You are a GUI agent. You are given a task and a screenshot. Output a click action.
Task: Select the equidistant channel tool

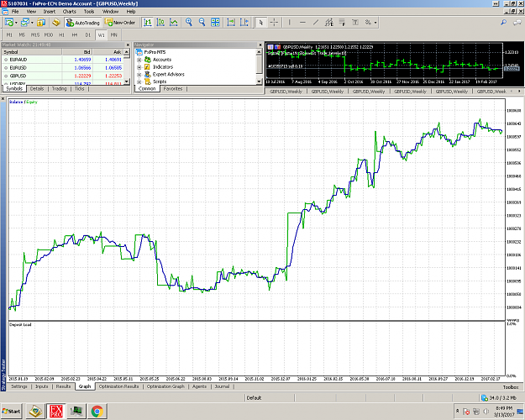[329, 23]
